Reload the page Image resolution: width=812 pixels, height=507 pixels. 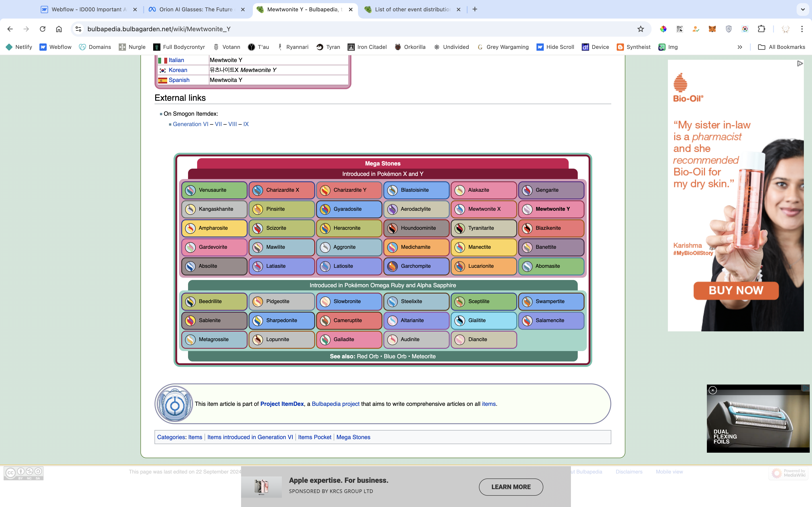(43, 29)
